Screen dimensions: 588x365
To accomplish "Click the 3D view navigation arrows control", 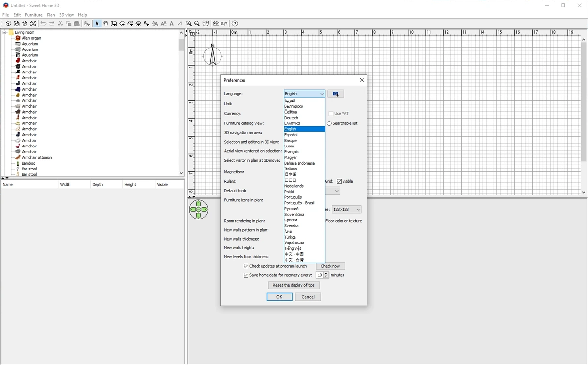I will (198, 209).
